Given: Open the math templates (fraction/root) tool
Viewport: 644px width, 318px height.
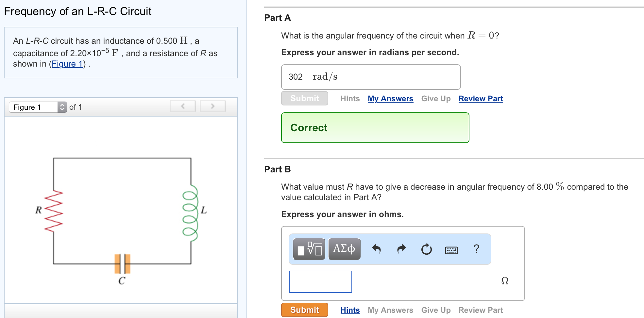Looking at the screenshot, I should tap(309, 249).
